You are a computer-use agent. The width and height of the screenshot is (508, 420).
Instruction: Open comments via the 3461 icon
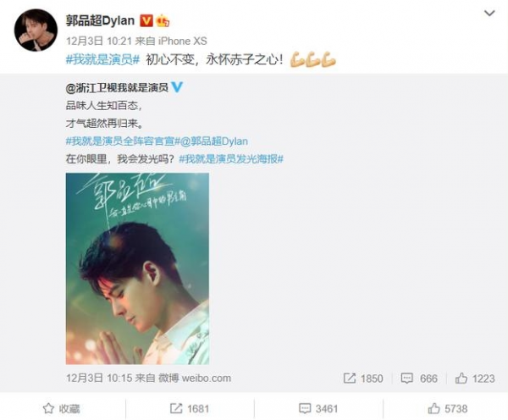318,409
